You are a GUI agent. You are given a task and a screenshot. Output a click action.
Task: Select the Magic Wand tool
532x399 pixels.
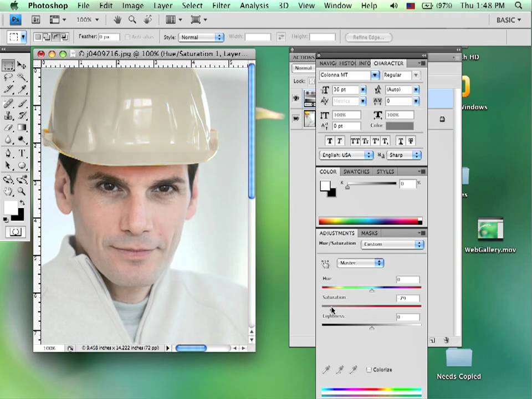[22, 77]
